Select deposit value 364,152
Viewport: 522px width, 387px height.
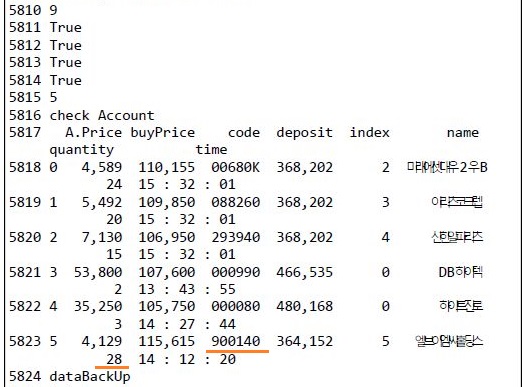[305, 341]
